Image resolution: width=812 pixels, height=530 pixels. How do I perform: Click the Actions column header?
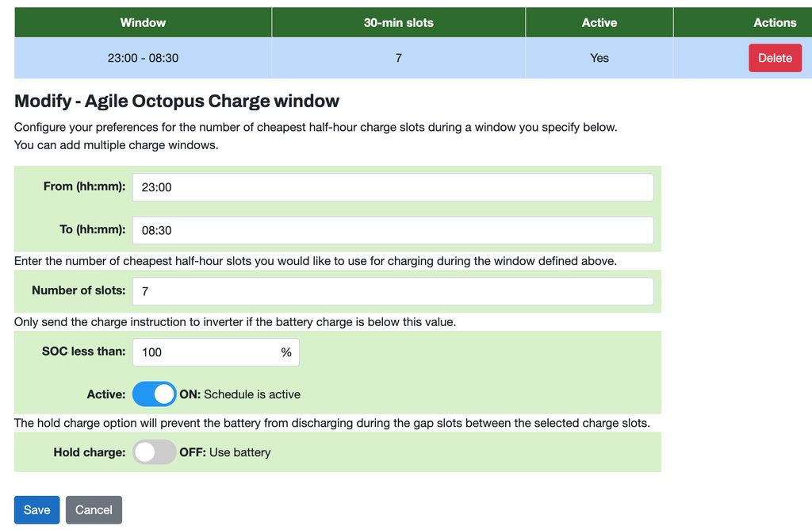tap(774, 23)
